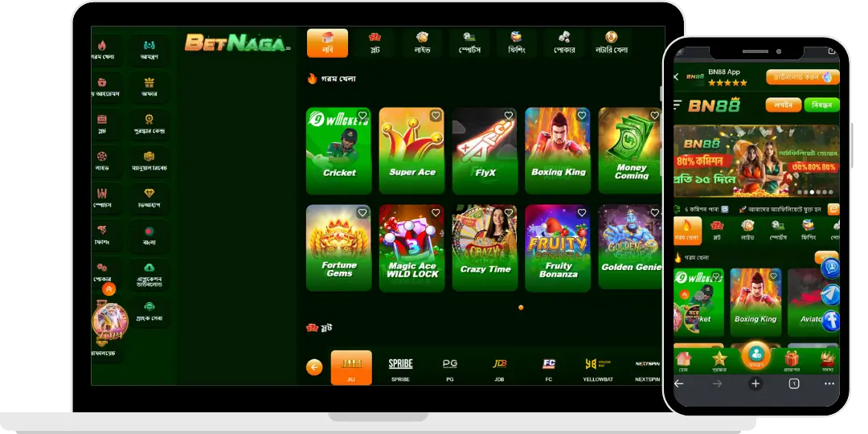The width and height of the screenshot is (868, 434).
Task: Favorite Crazy Time with its heart
Action: 509,212
